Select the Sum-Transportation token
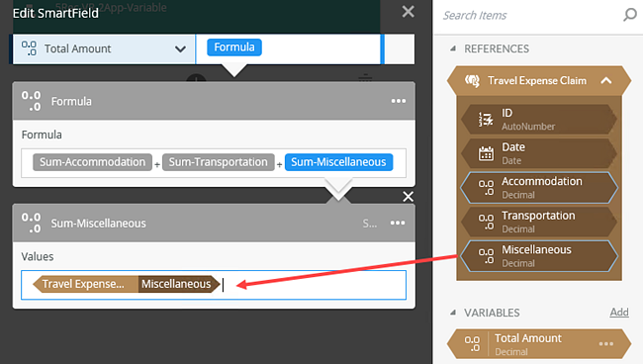Image resolution: width=643 pixels, height=364 pixels. [219, 162]
